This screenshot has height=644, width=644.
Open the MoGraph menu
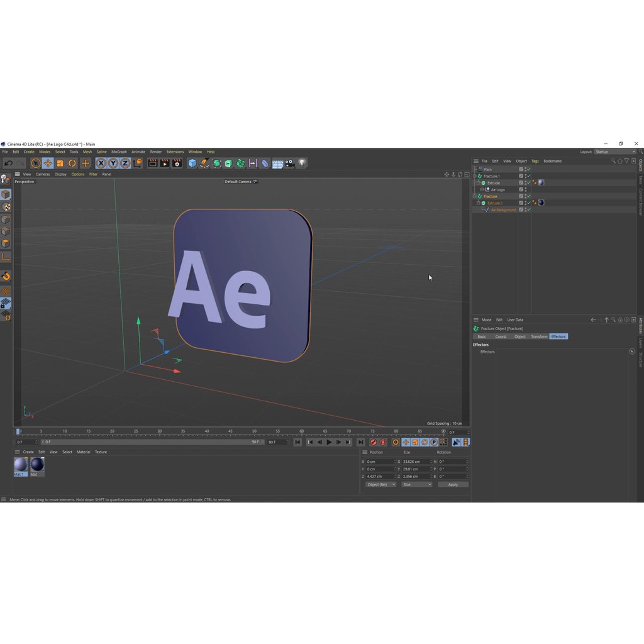[x=119, y=152]
